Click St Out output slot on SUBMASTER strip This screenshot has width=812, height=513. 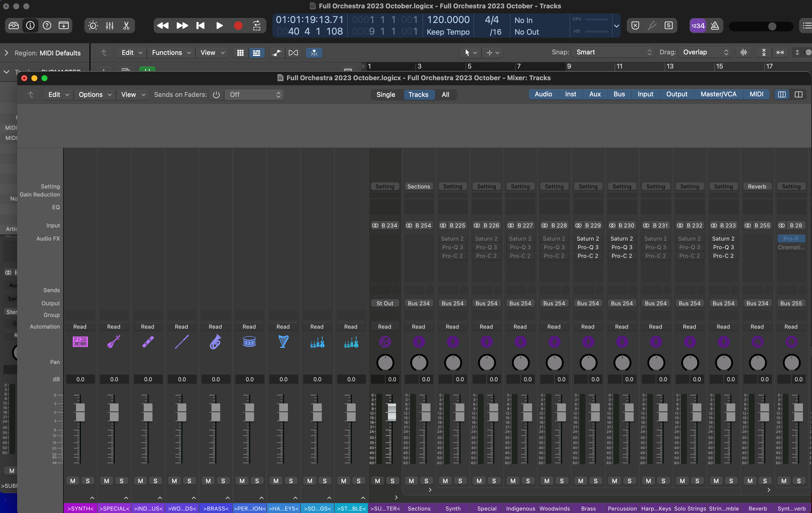pyautogui.click(x=385, y=303)
